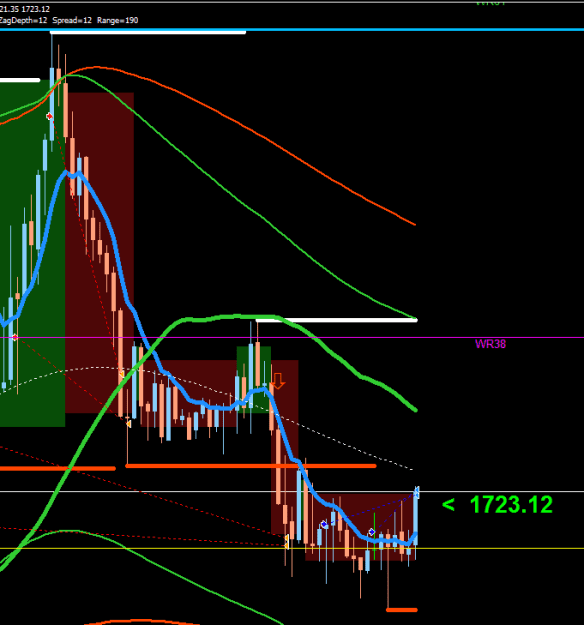This screenshot has width=584, height=625.
Task: Click the orange down arrow sell signal
Action: pos(278,381)
